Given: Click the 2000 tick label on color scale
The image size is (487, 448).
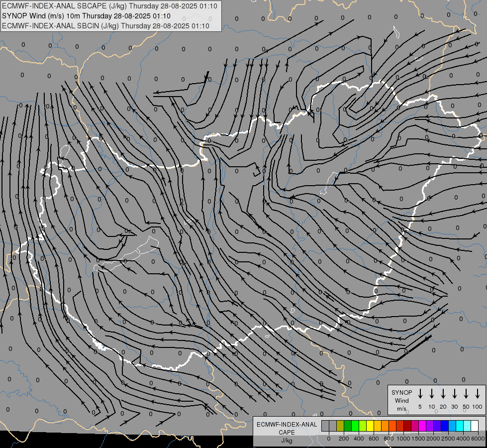Looking at the screenshot, I should coord(433,439).
